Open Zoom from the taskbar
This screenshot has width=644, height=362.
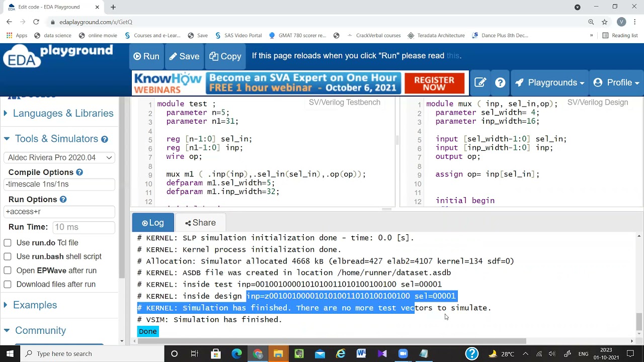click(x=403, y=354)
